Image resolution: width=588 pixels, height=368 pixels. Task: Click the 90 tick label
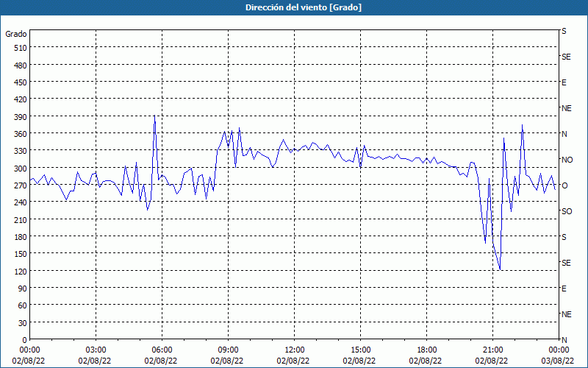22,289
